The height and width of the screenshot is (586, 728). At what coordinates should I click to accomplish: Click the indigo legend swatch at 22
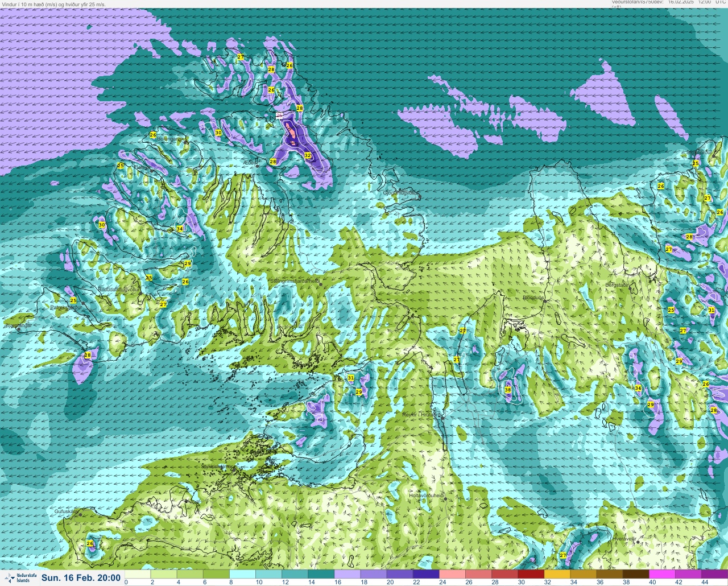(x=427, y=574)
